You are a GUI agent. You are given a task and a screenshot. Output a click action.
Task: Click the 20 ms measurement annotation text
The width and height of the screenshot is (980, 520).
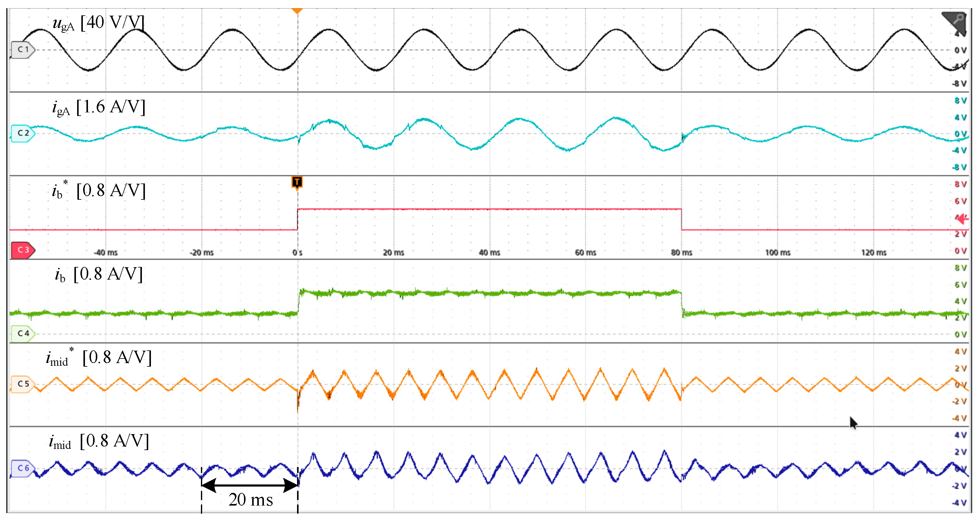click(250, 500)
